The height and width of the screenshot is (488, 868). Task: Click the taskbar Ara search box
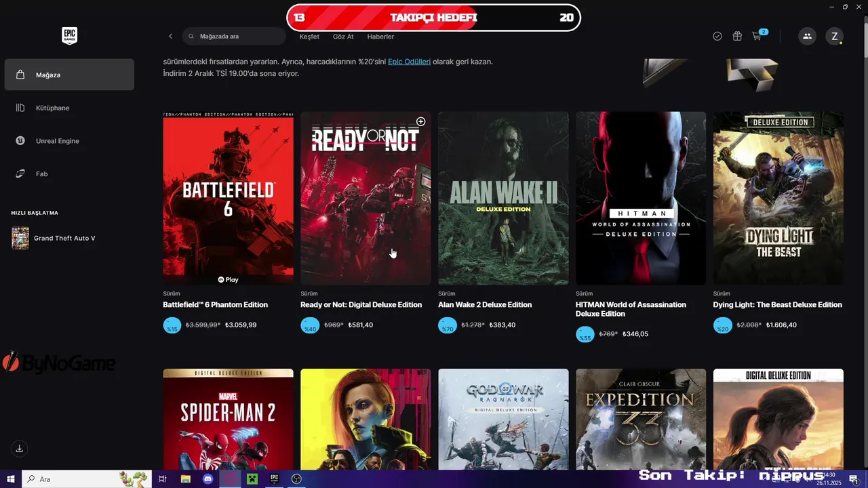tap(87, 479)
